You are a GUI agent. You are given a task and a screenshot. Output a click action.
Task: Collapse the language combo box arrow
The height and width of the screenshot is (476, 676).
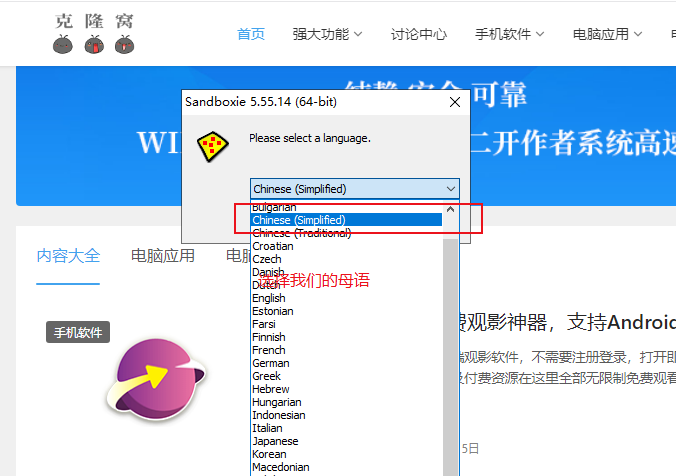click(451, 189)
